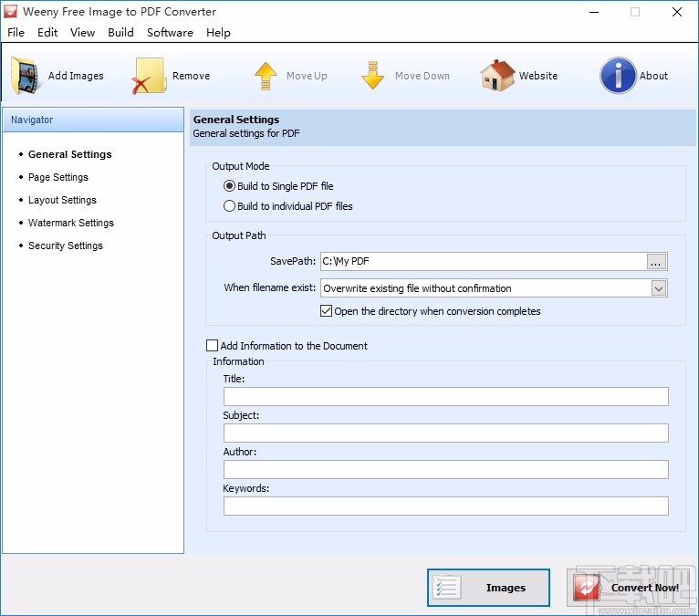Click the Remove folder icon

pos(149,76)
